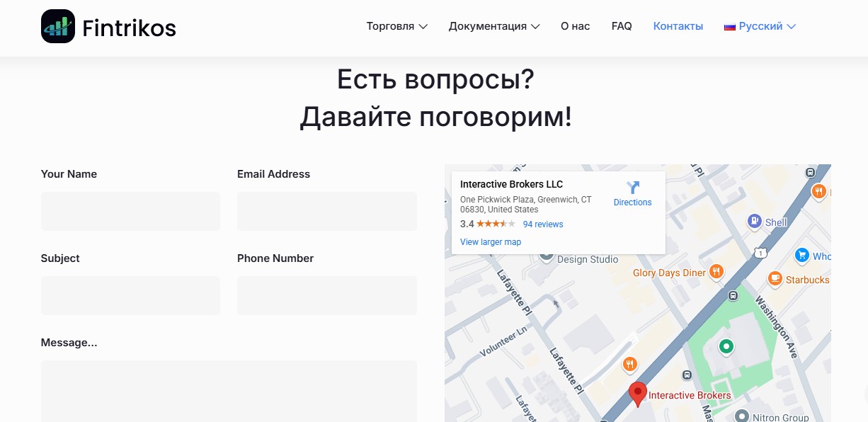Go to the О нас page
868x422 pixels.
click(575, 26)
